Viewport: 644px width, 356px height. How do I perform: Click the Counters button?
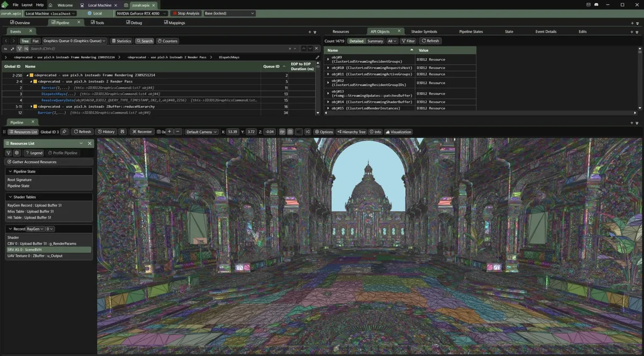167,41
